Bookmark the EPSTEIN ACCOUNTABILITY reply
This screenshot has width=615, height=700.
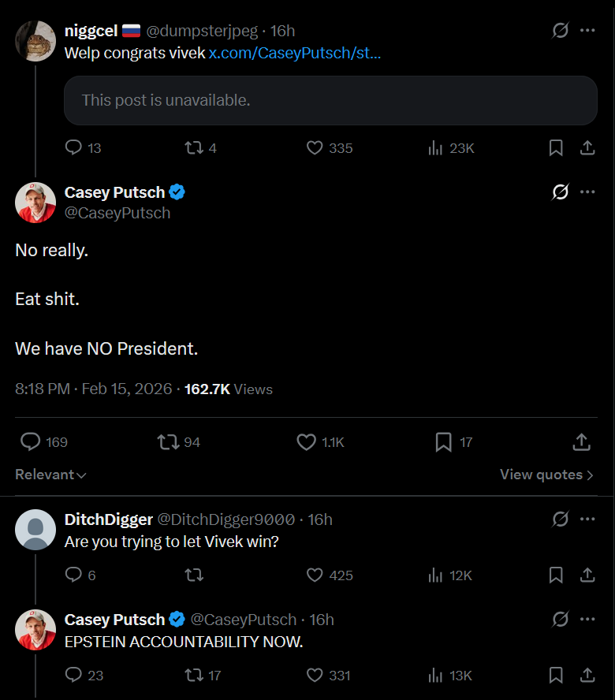click(x=556, y=675)
